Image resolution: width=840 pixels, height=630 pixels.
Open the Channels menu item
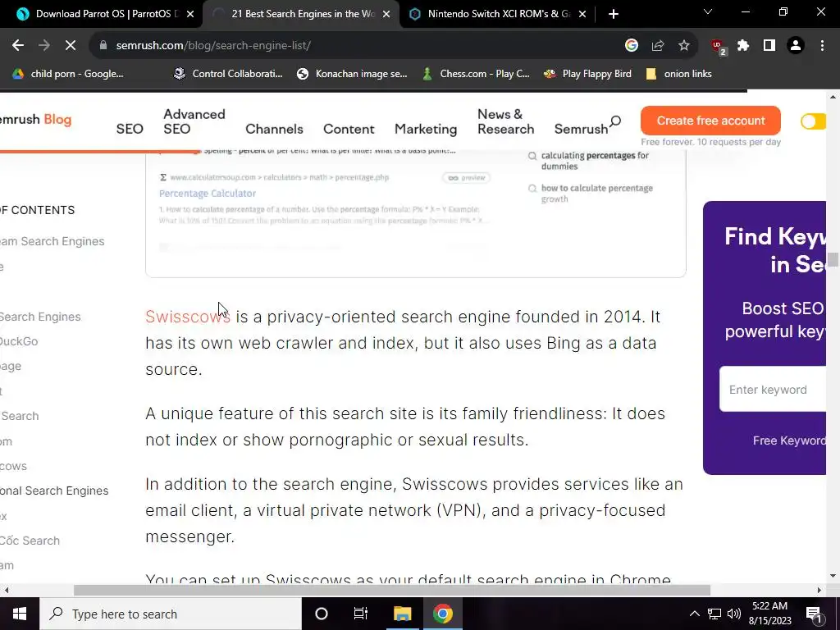coord(274,129)
